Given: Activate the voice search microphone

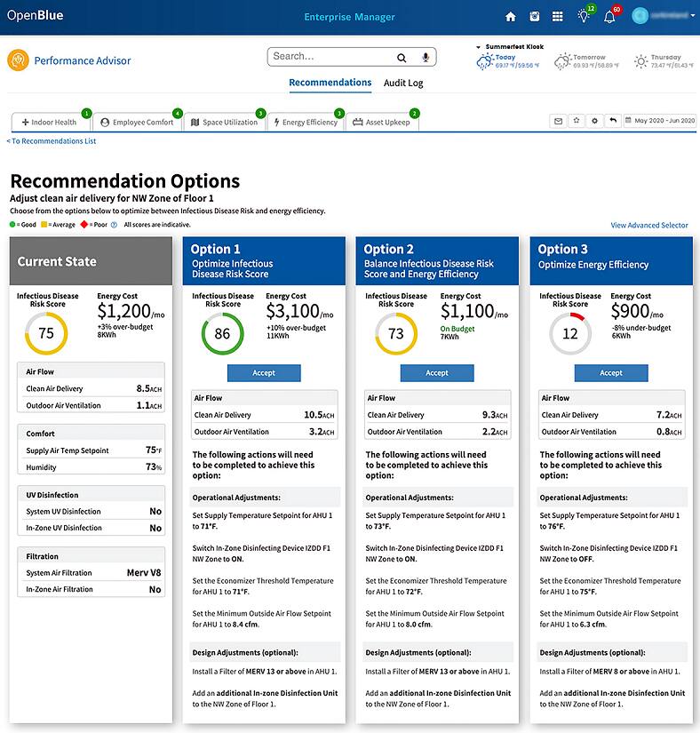Looking at the screenshot, I should [x=426, y=57].
